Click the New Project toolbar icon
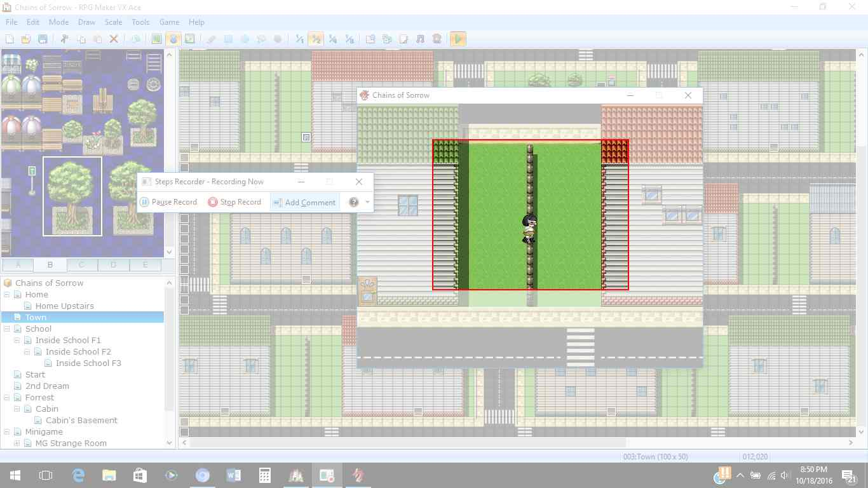This screenshot has width=868, height=488. coord(10,39)
